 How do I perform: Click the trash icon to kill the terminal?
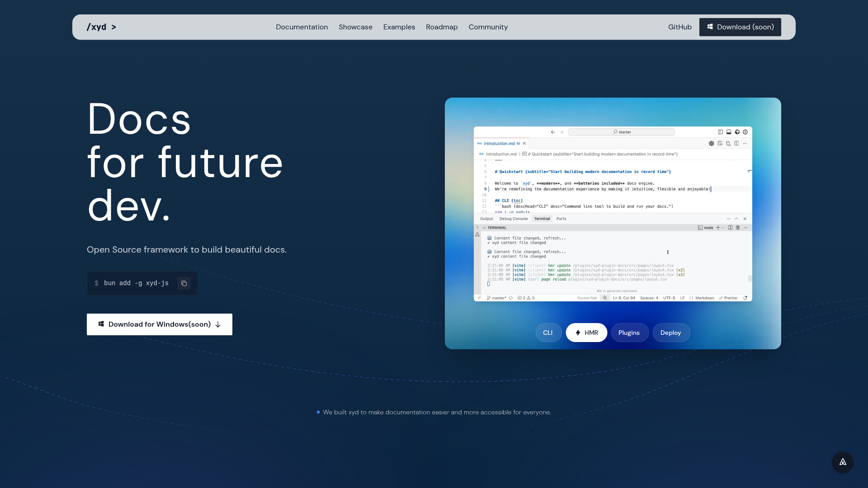(738, 228)
